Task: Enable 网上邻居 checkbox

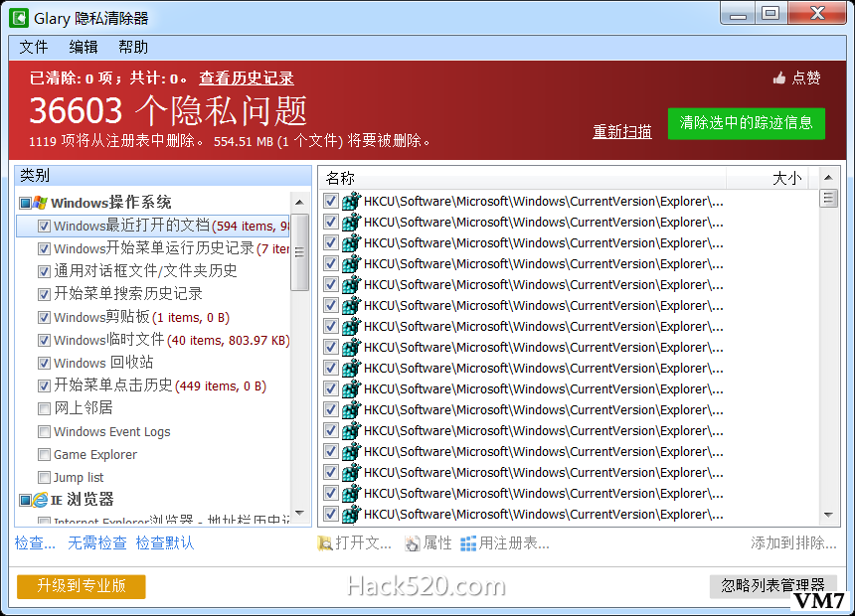Action: point(44,408)
